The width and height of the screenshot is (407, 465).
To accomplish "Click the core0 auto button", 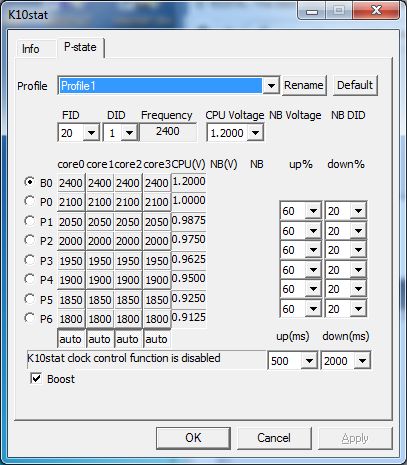I will tap(71, 339).
